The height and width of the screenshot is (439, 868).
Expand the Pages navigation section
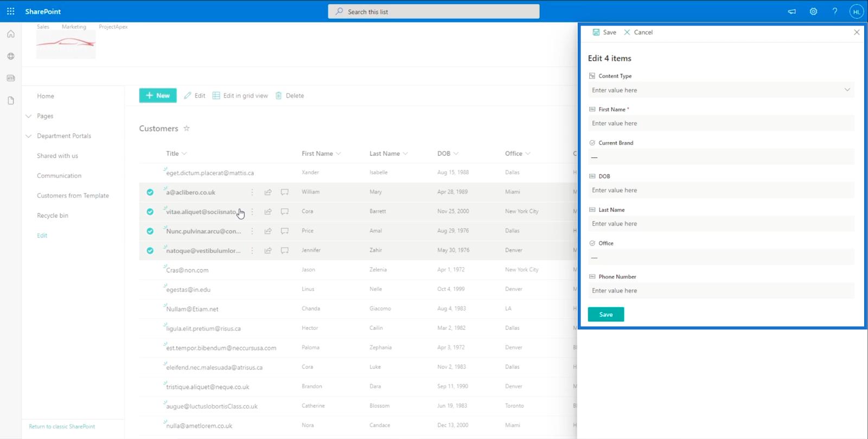(29, 116)
